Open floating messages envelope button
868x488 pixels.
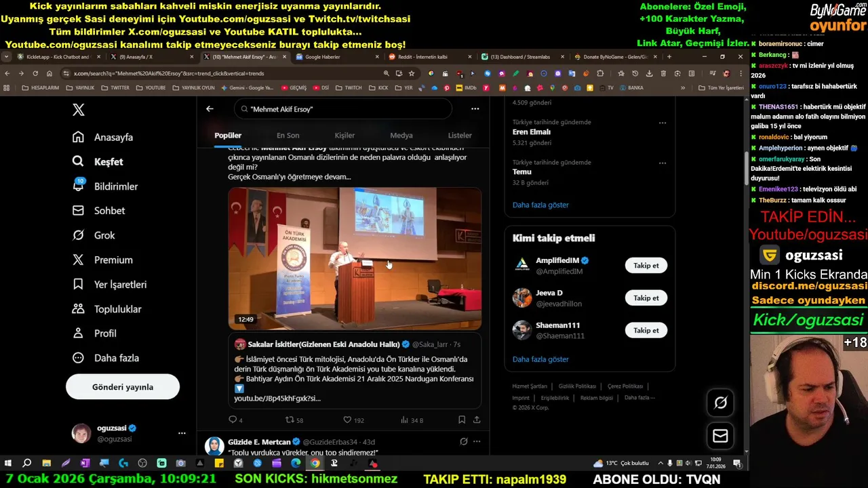coord(720,436)
